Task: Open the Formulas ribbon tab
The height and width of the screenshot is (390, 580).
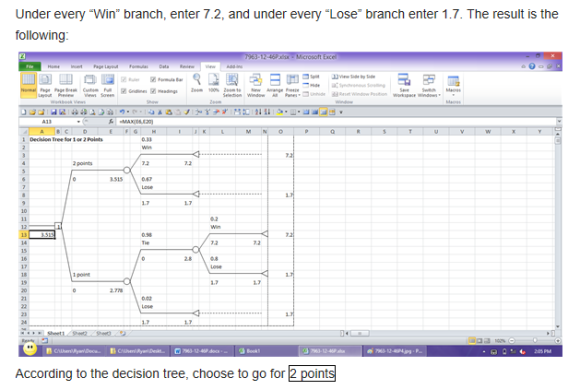Action: click(139, 67)
